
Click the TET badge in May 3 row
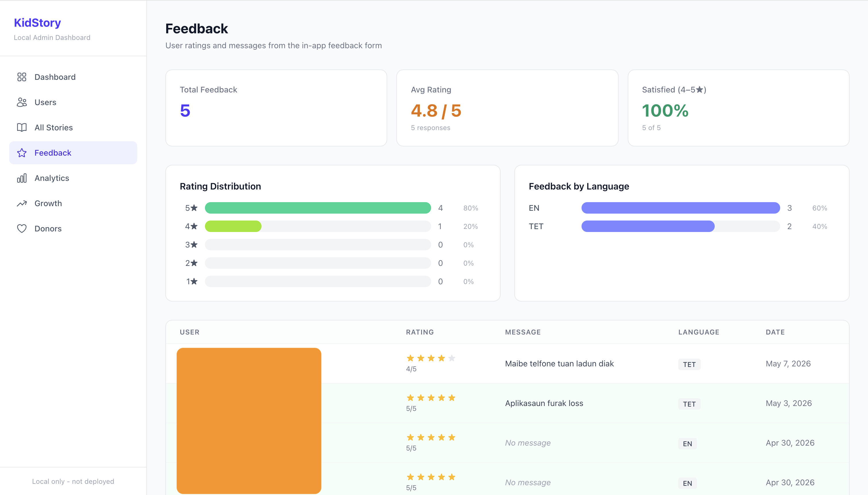689,404
